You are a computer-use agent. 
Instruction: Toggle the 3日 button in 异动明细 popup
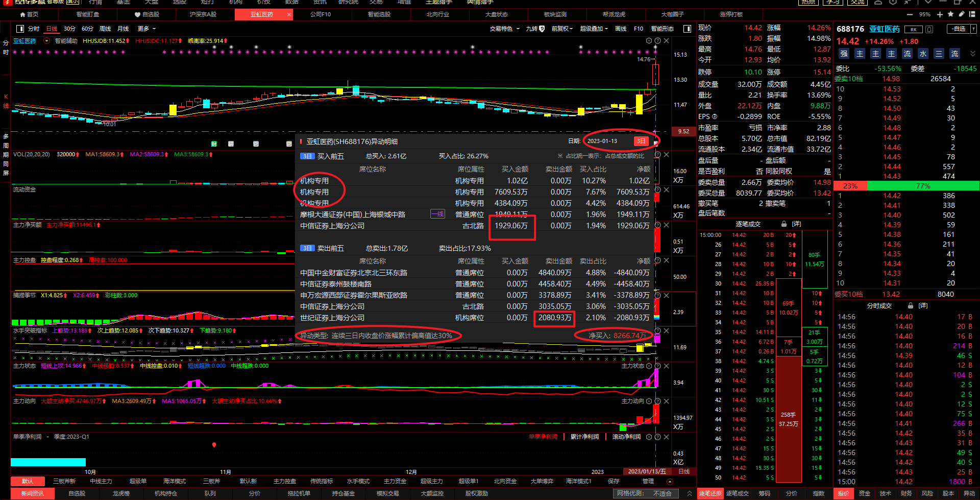click(x=641, y=141)
